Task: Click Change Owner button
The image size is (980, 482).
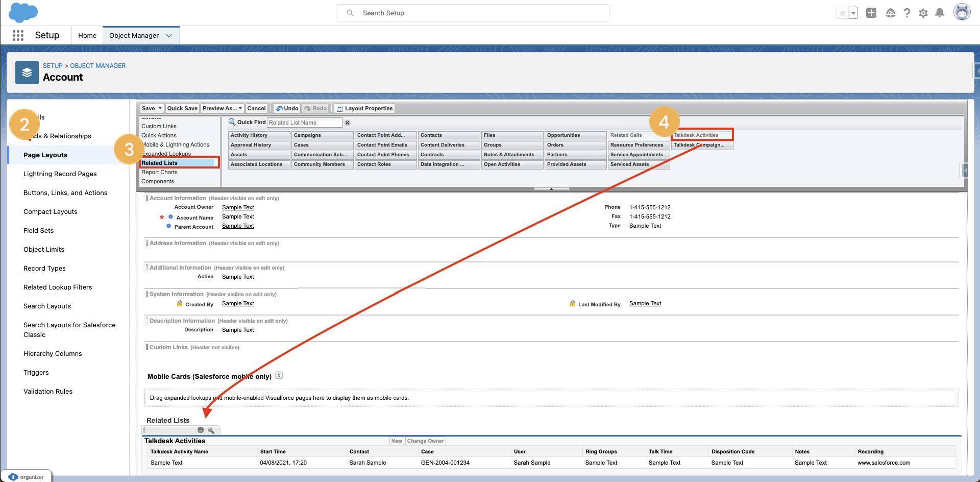Action: pos(426,441)
